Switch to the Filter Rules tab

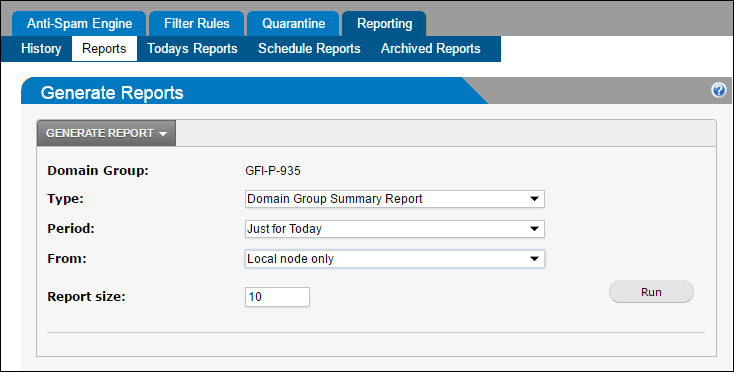197,23
